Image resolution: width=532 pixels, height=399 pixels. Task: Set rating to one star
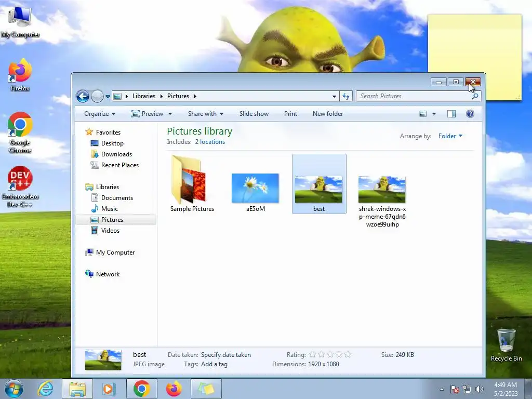[312, 354]
